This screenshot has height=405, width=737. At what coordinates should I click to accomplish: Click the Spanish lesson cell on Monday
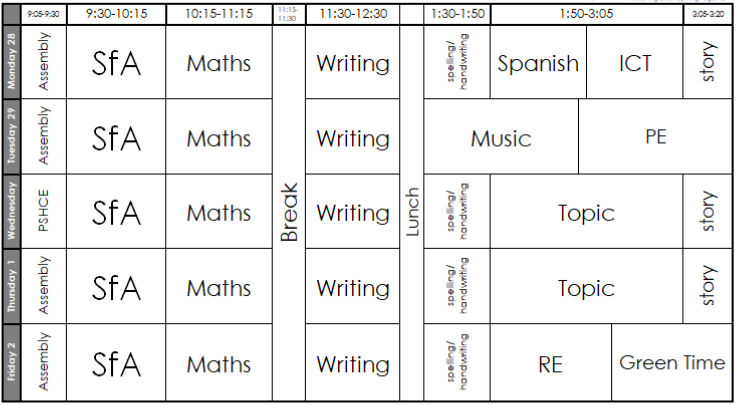click(538, 63)
